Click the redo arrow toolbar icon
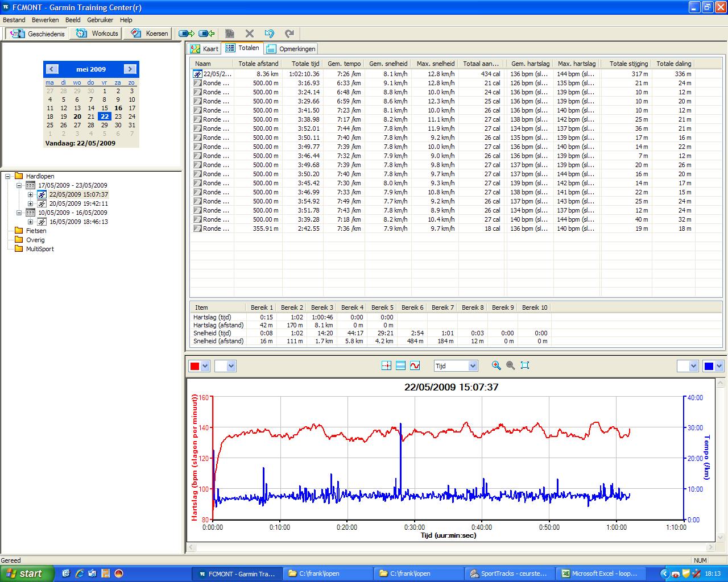 click(x=289, y=34)
